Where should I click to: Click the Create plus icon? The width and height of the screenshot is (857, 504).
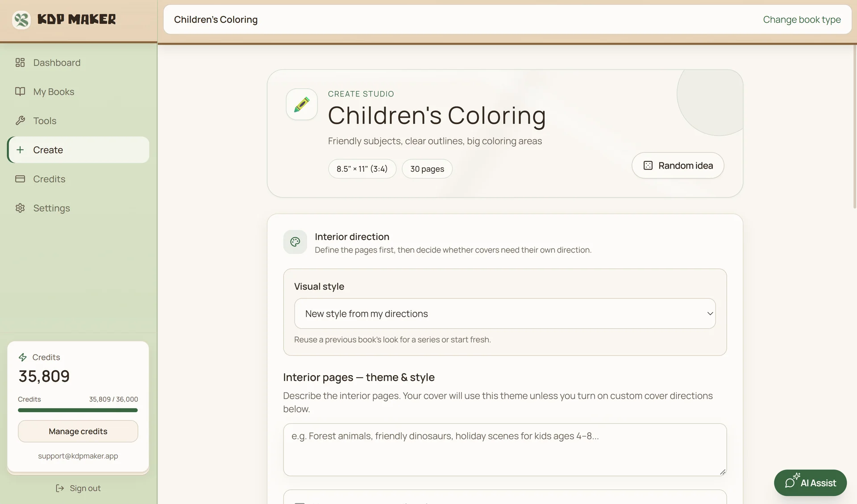[20, 150]
